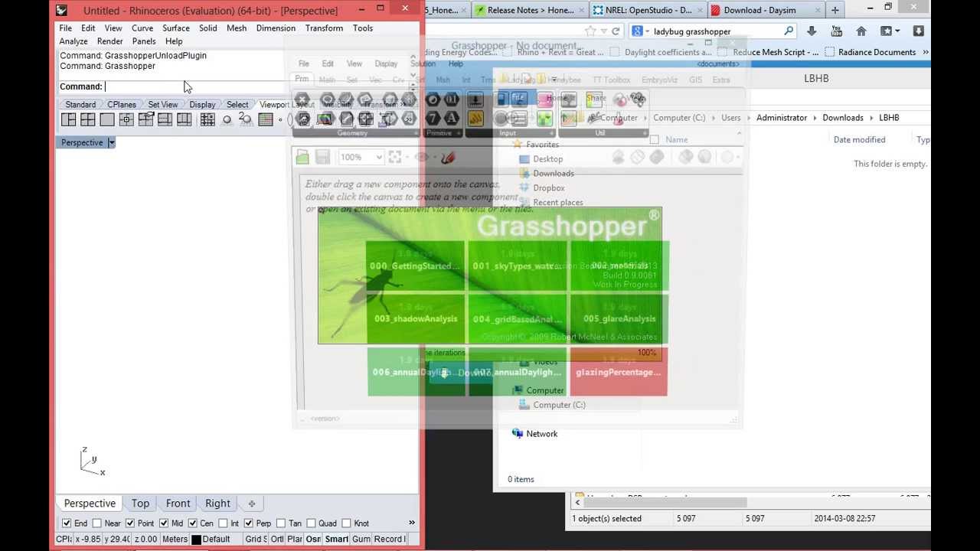Toggle the Perp osnap checkbox
This screenshot has width=980, height=551.
click(x=248, y=523)
